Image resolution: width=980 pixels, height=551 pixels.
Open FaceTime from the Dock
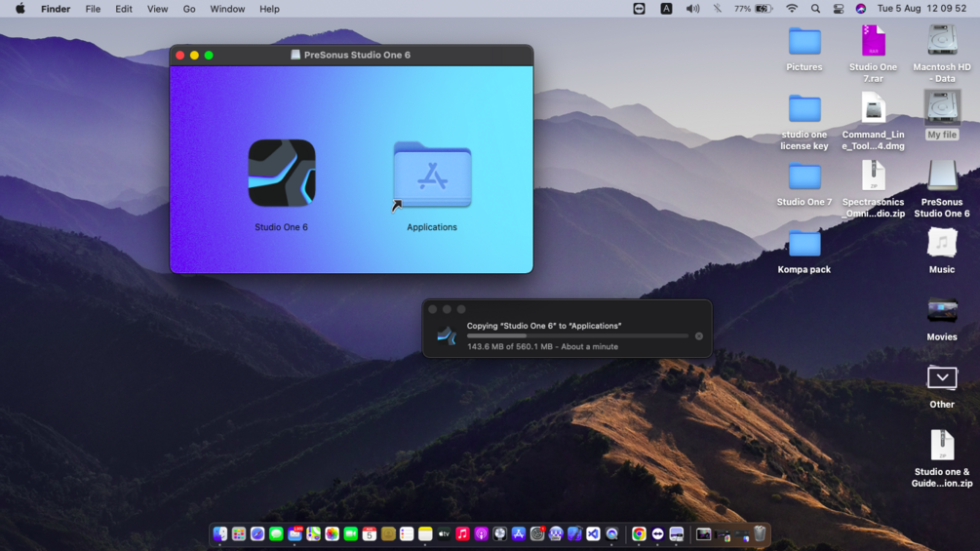(x=351, y=534)
